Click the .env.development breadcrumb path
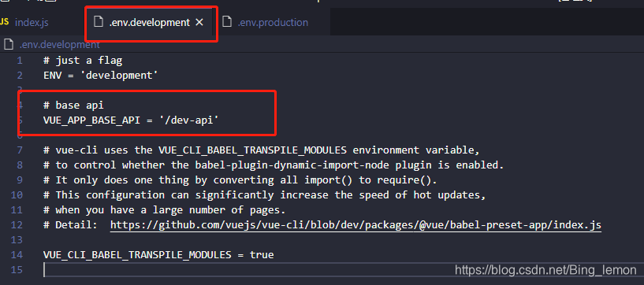This screenshot has width=644, height=285. [60, 44]
